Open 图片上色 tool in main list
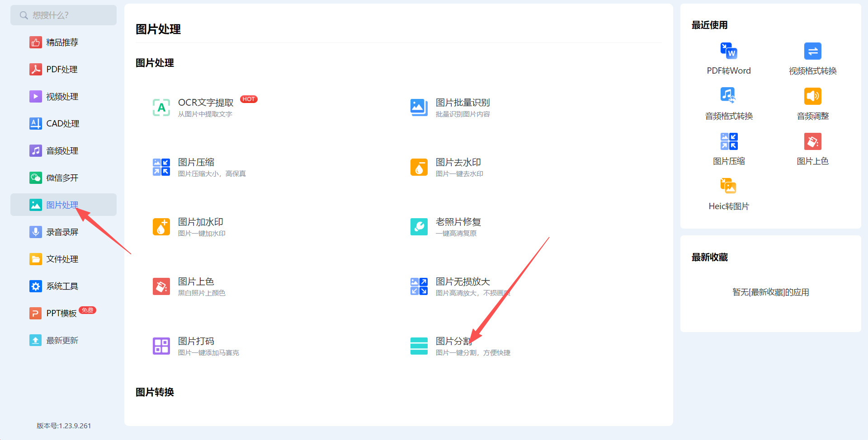This screenshot has height=440, width=868. tap(196, 281)
